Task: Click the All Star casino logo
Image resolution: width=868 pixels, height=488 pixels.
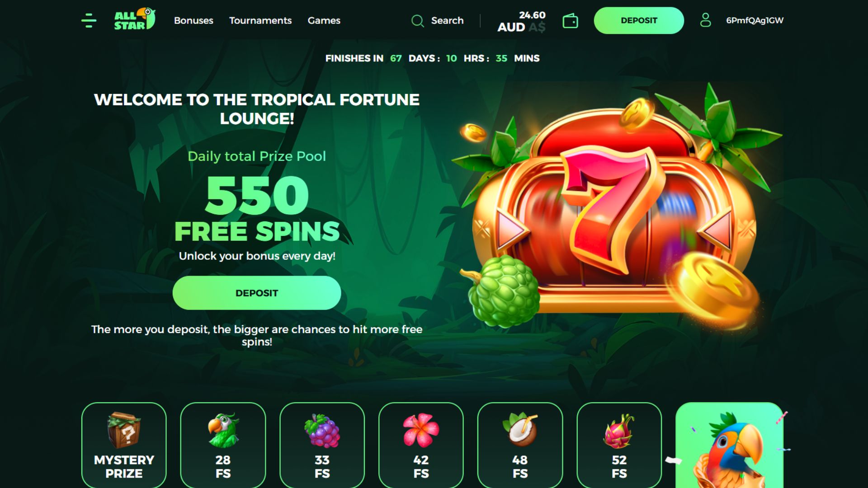Action: [135, 20]
